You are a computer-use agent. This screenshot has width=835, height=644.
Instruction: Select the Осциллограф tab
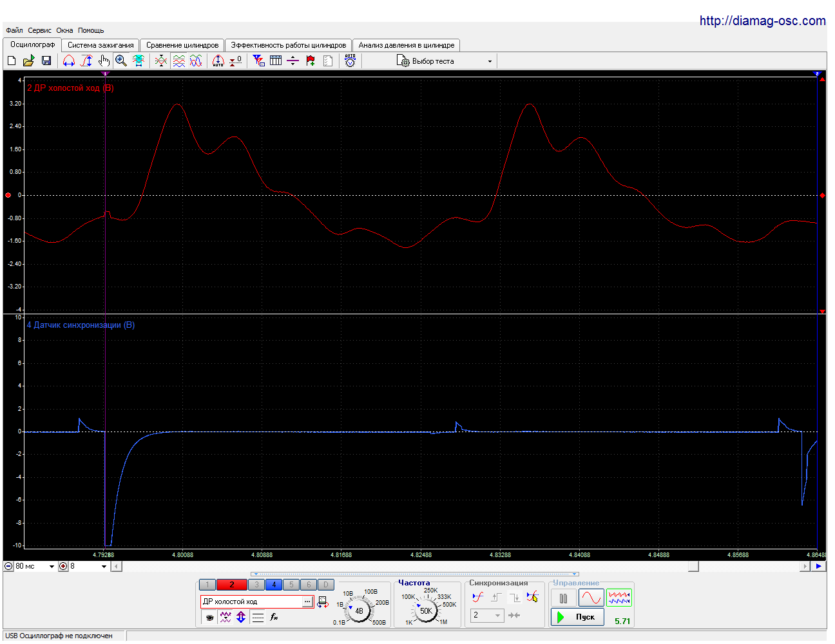32,44
